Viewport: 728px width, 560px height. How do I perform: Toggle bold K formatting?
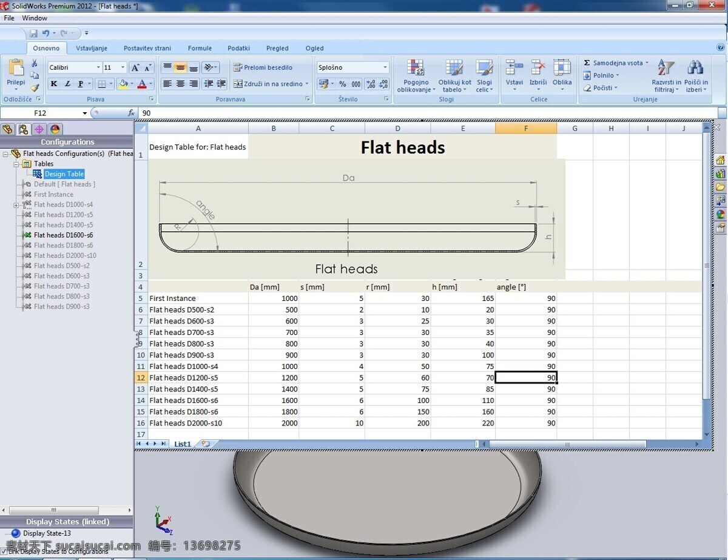point(54,84)
